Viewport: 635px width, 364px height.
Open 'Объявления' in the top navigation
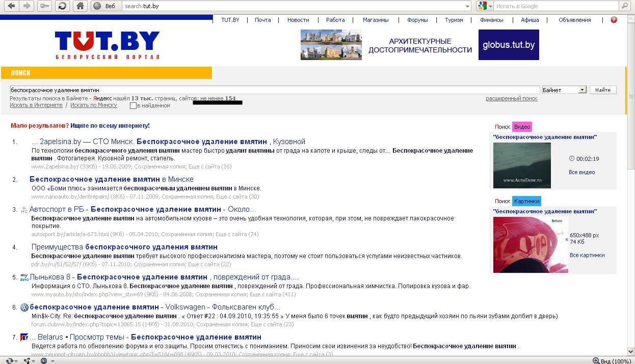(575, 20)
